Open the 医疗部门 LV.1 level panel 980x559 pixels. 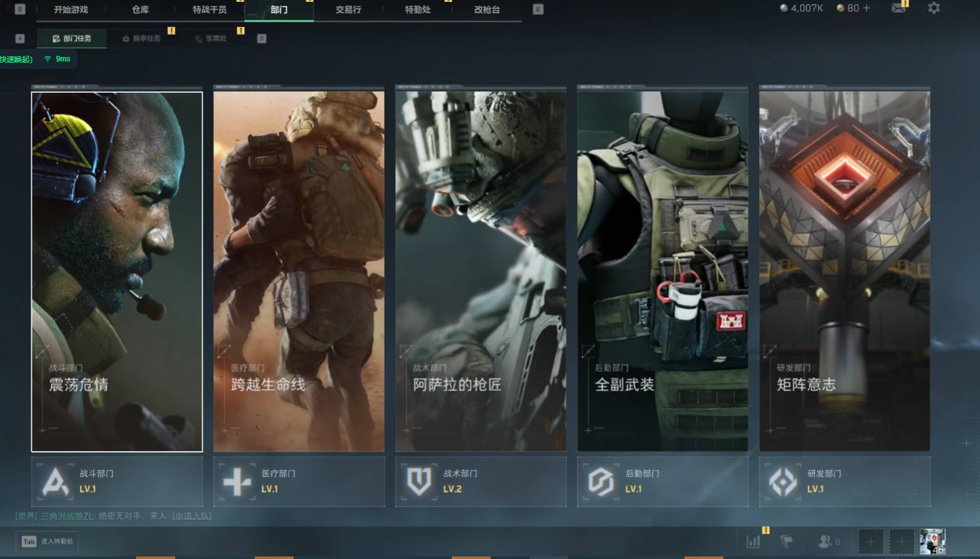pos(299,482)
